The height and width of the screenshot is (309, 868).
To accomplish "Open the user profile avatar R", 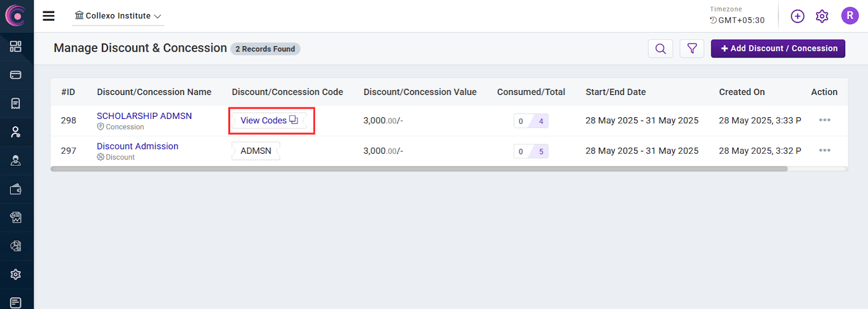I will tap(850, 16).
